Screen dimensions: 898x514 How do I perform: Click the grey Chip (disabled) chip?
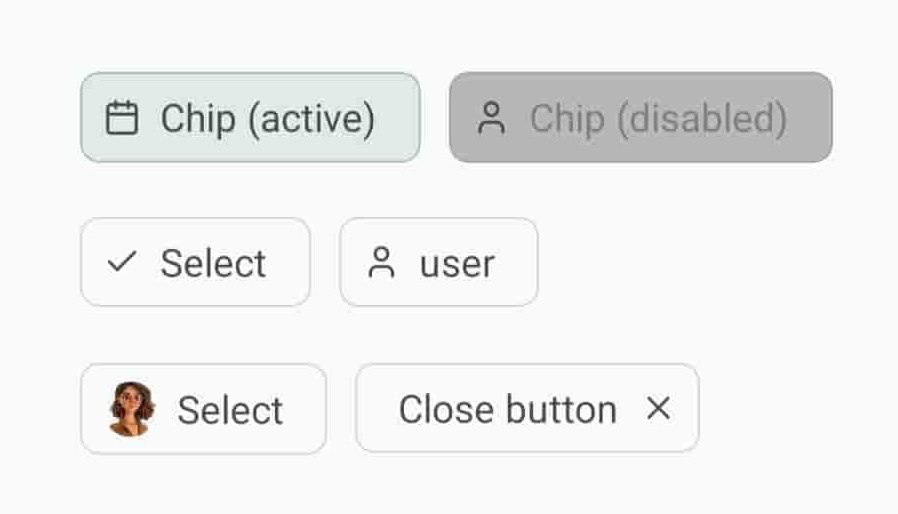pos(640,117)
